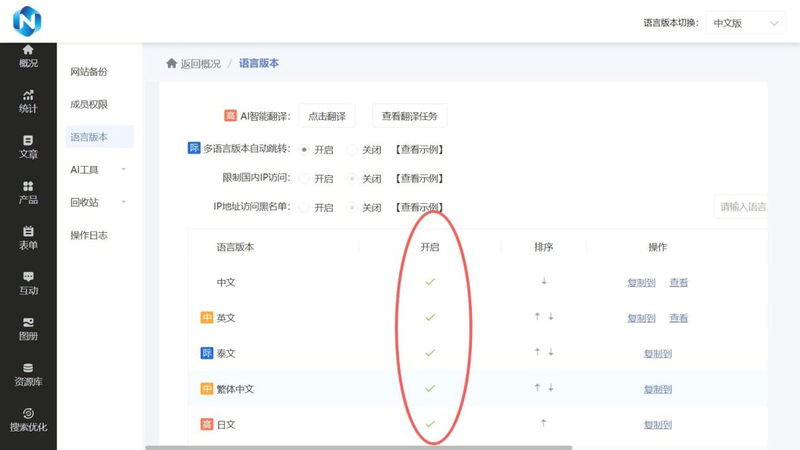Toggle the enabled checkmark for 中文
The image size is (800, 450).
(x=430, y=282)
